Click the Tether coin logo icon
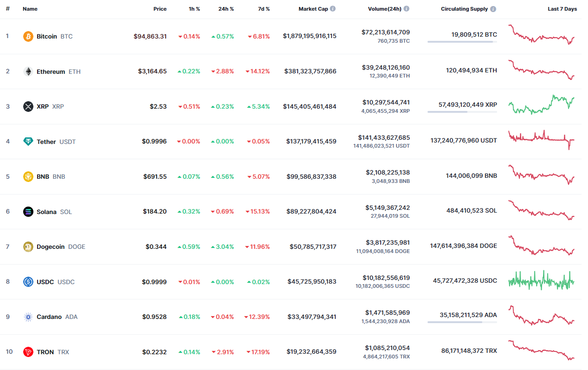This screenshot has width=588, height=370. coord(28,142)
